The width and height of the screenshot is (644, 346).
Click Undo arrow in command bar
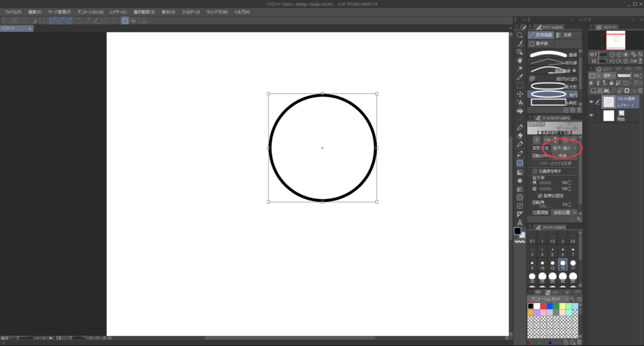pos(79,21)
